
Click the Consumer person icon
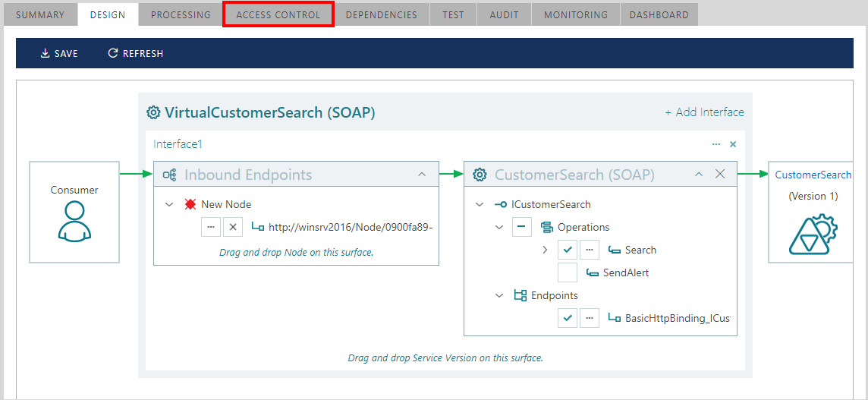point(74,222)
